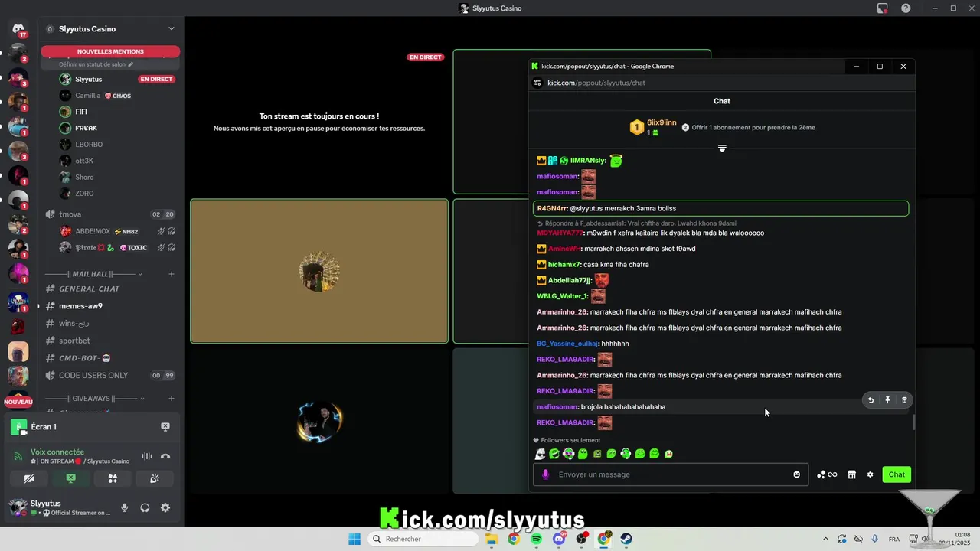980x551 pixels.
Task: Insert the first white ghost emote
Action: pyautogui.click(x=540, y=454)
